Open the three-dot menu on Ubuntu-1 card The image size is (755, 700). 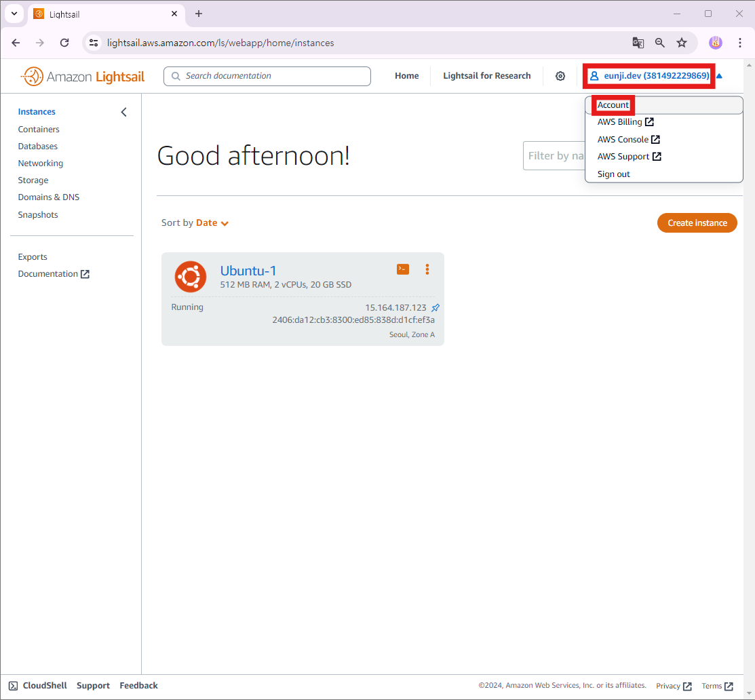pyautogui.click(x=427, y=269)
